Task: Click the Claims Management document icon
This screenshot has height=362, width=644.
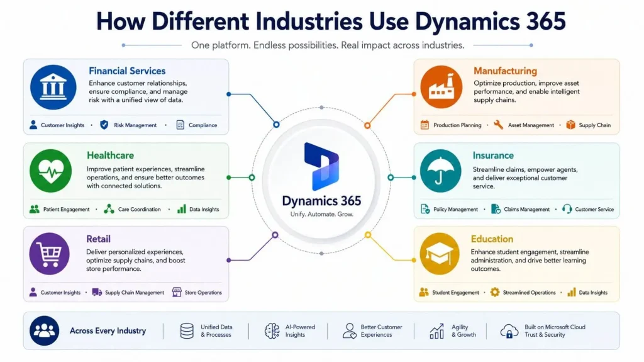Action: click(x=496, y=209)
